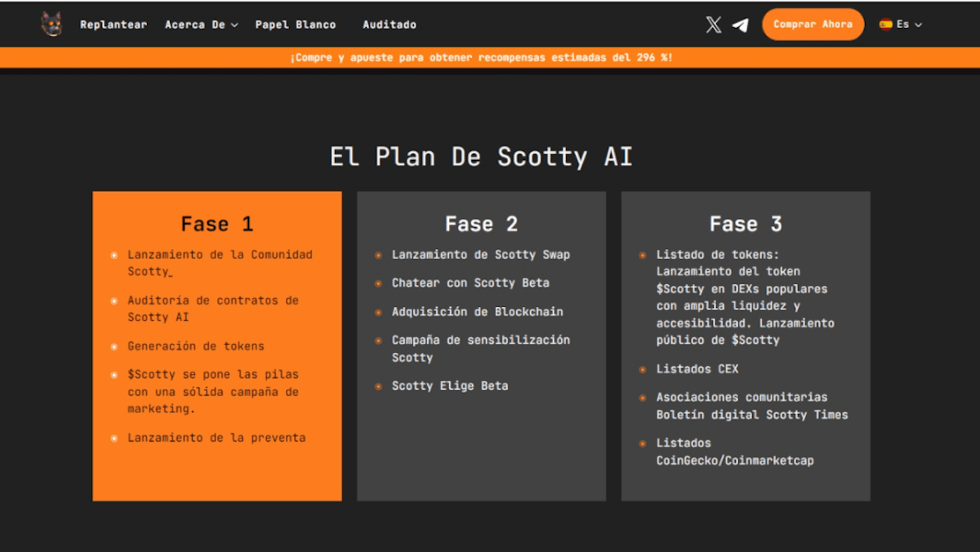This screenshot has height=552, width=980.
Task: Go to Replantear in the navbar
Action: [114, 24]
